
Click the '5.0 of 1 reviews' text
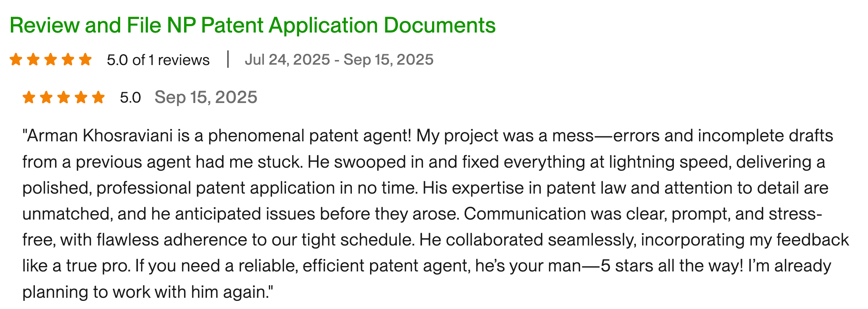[158, 60]
